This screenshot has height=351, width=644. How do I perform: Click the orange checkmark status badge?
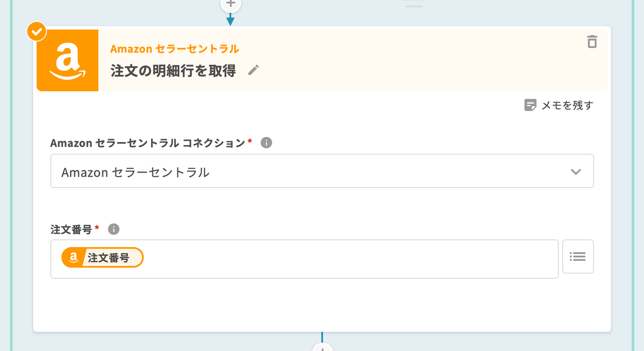[x=37, y=32]
